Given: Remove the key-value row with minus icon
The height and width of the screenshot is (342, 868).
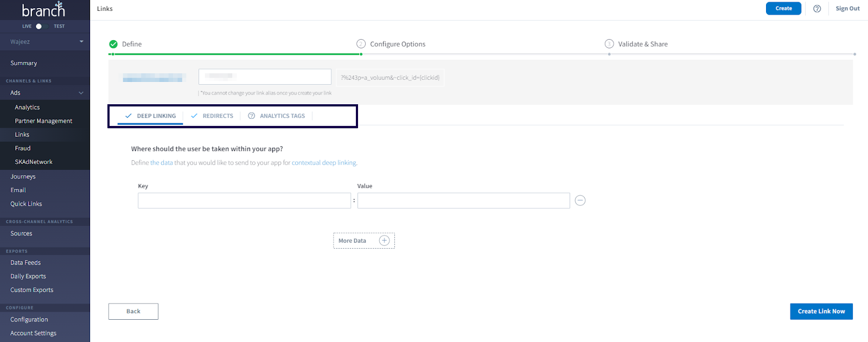Looking at the screenshot, I should pyautogui.click(x=580, y=201).
